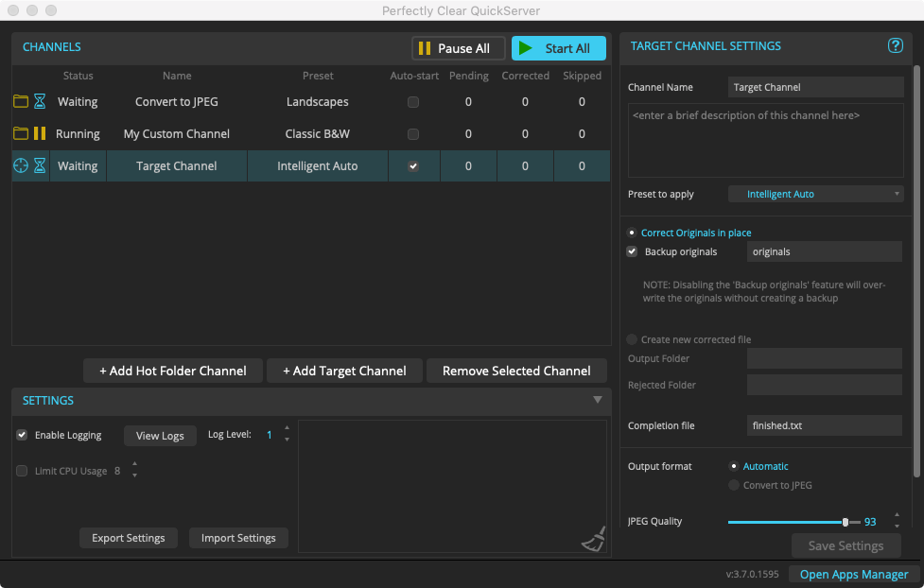Click the empty log output area
The image size is (924, 588).
point(453,486)
